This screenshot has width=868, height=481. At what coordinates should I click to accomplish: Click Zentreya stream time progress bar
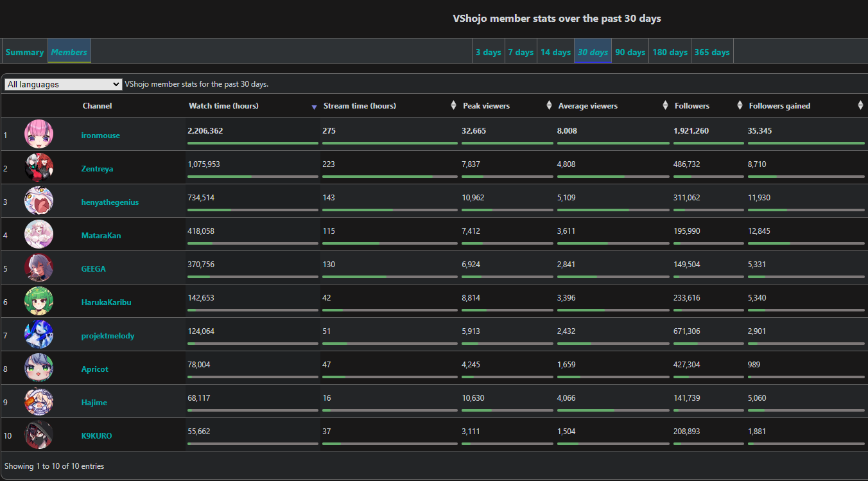(390, 177)
